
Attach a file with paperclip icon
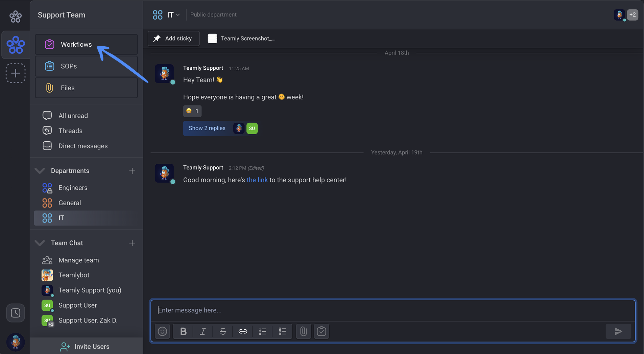click(x=303, y=331)
